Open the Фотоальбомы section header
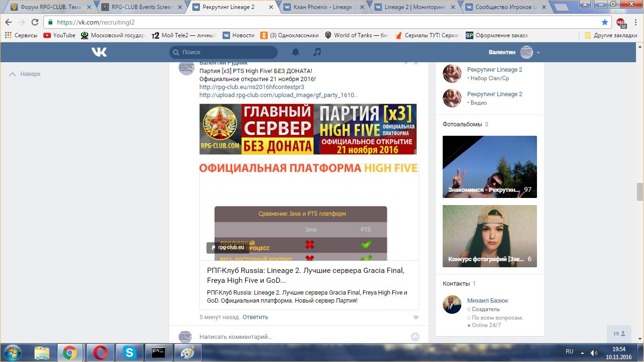644x362 pixels. 465,124
